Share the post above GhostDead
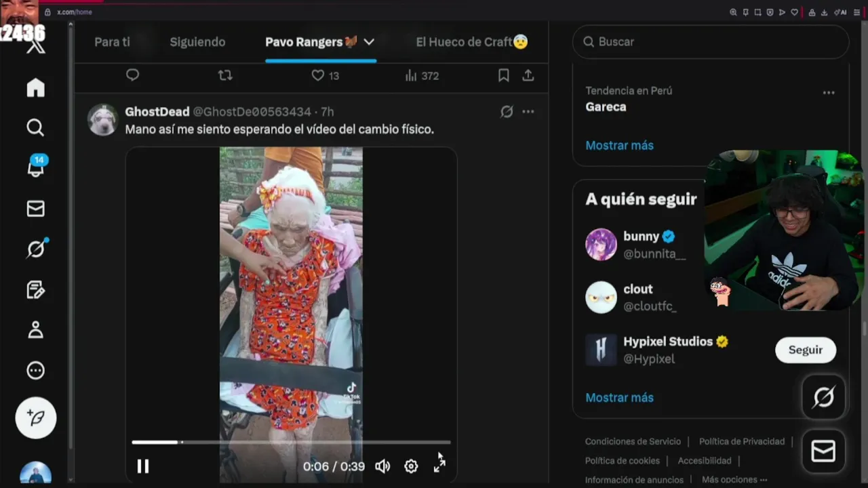Viewport: 868px width, 488px height. point(528,75)
